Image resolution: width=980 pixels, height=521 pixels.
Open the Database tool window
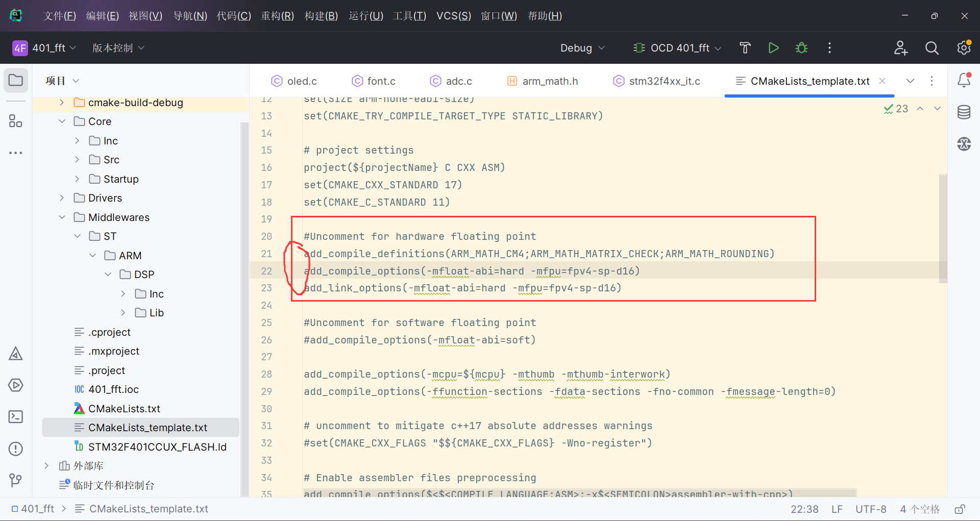964,112
